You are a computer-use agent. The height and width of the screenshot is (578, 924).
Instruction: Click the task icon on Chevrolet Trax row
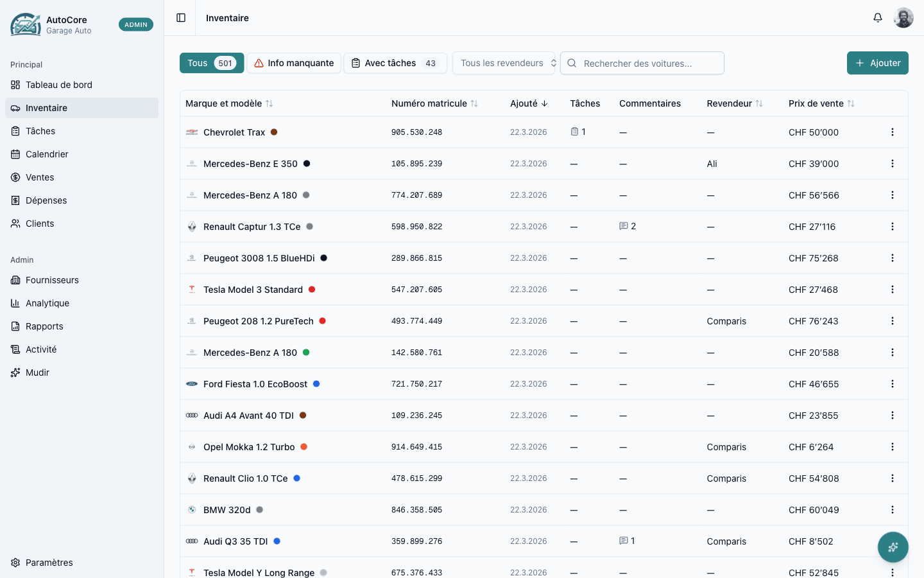[x=575, y=132]
